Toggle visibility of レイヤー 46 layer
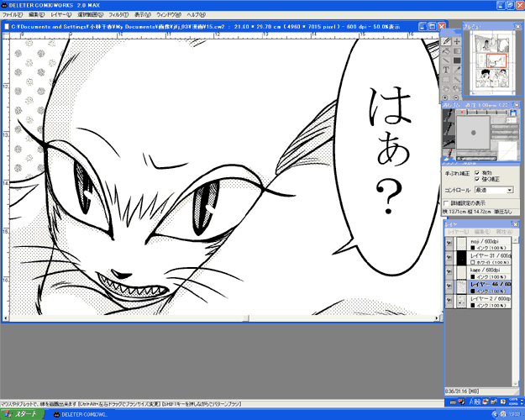This screenshot has height=420, width=525. point(449,286)
